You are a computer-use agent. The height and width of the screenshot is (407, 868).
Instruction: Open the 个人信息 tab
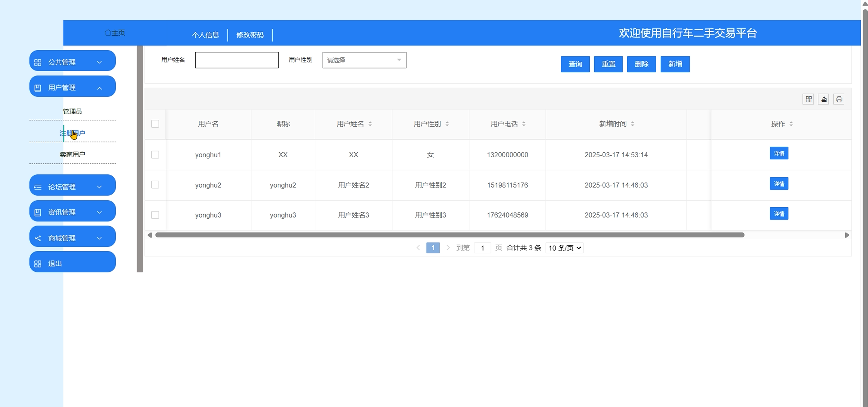click(x=205, y=35)
